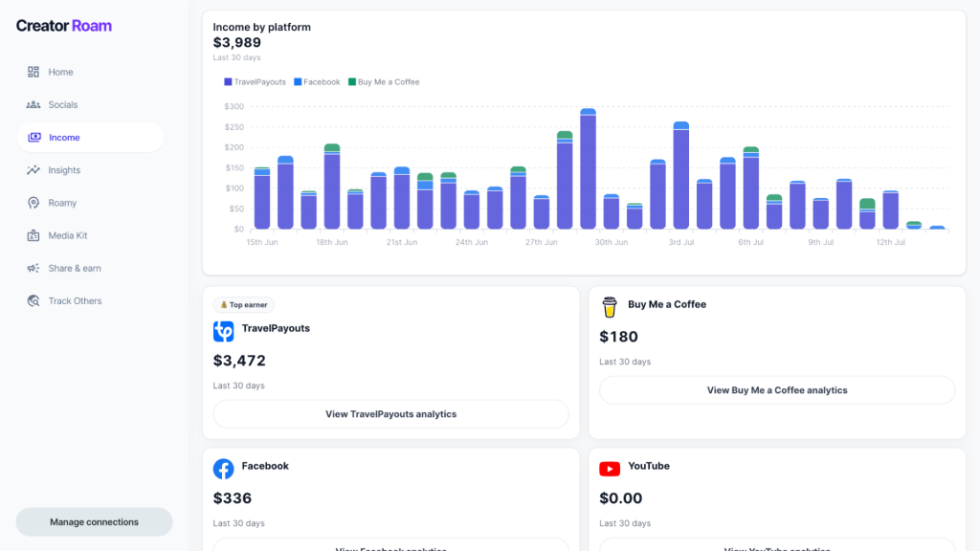Click the chart bar above 18th Jun

[x=332, y=187]
